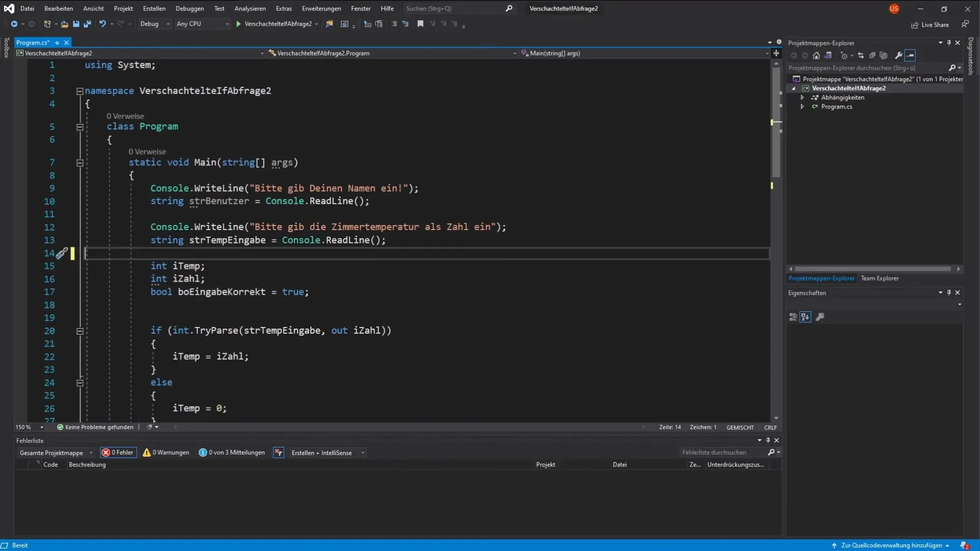The image size is (980, 551).
Task: Open properties with the wrench icon in Projektmappen-Explorer
Action: (x=899, y=56)
